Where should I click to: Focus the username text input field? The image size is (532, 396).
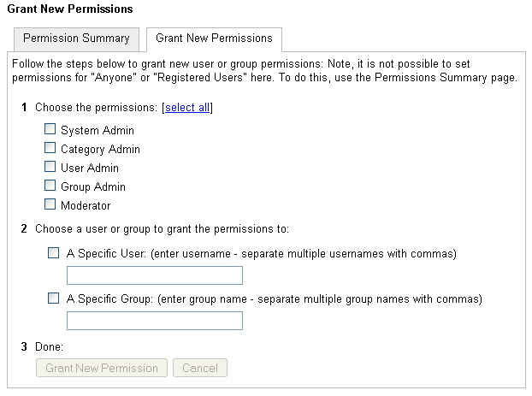pos(155,275)
